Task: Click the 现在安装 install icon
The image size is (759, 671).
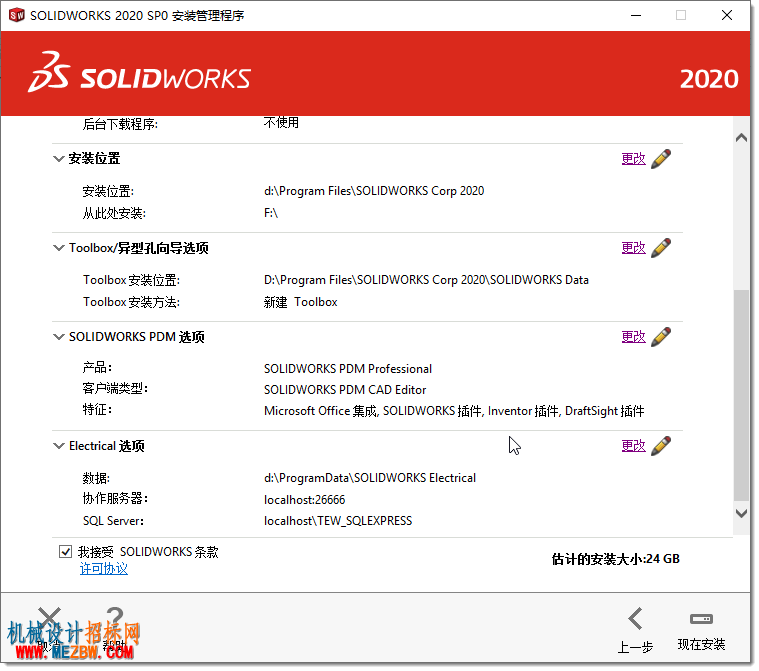Action: (701, 619)
